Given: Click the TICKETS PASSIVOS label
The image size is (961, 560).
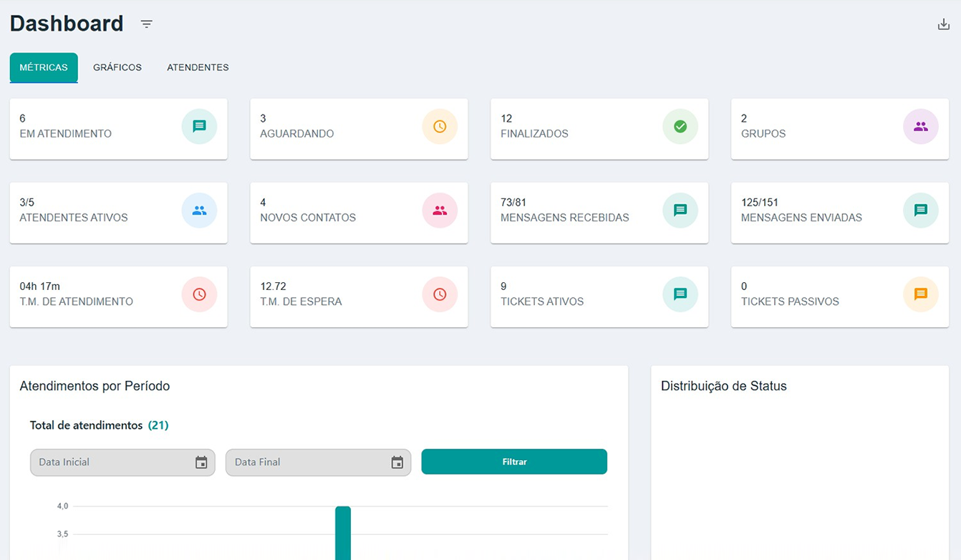Looking at the screenshot, I should (791, 301).
